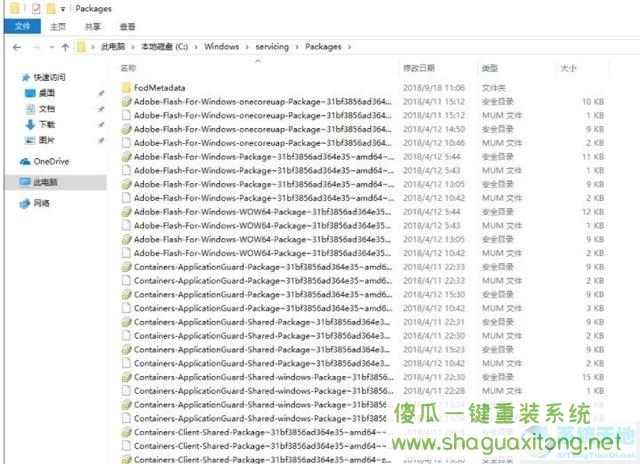
Task: Open the 文件 ribbon tab
Action: tap(22, 27)
